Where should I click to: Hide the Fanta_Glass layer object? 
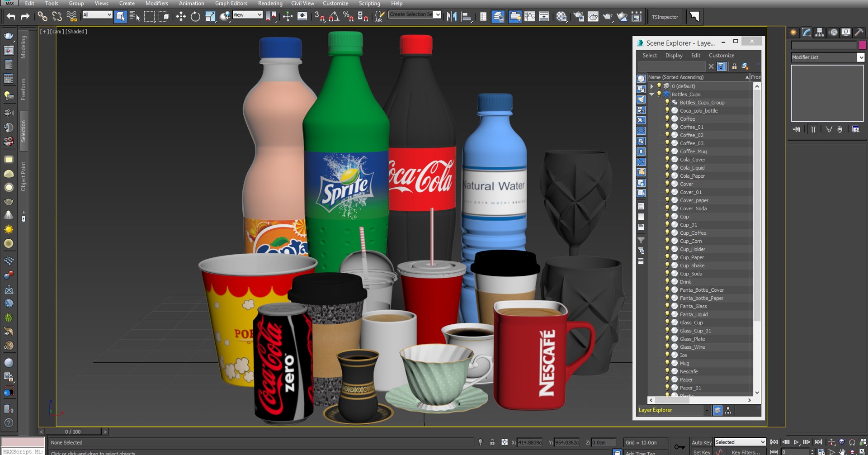click(667, 306)
